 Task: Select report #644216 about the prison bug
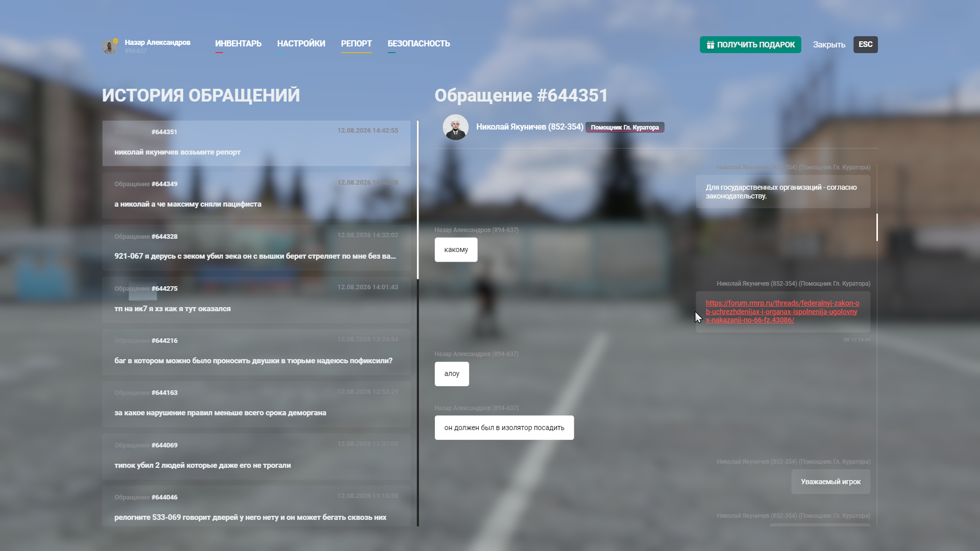pos(256,352)
